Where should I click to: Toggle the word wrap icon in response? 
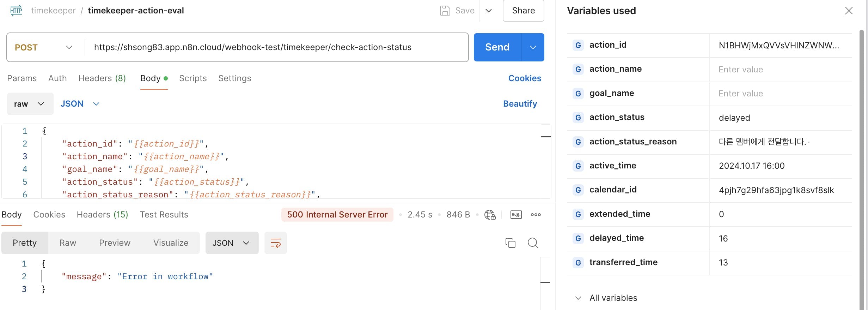pos(275,243)
